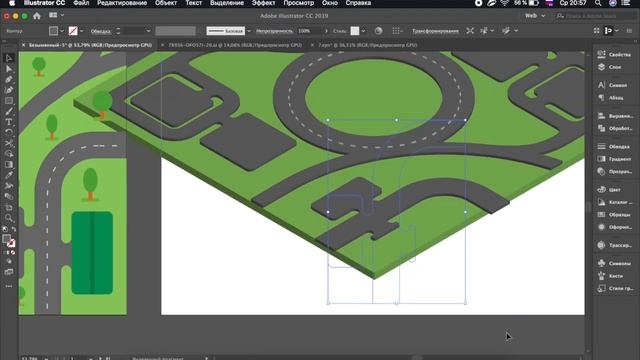
Task: Open the Базовая brush definition dropdown
Action: tap(249, 31)
